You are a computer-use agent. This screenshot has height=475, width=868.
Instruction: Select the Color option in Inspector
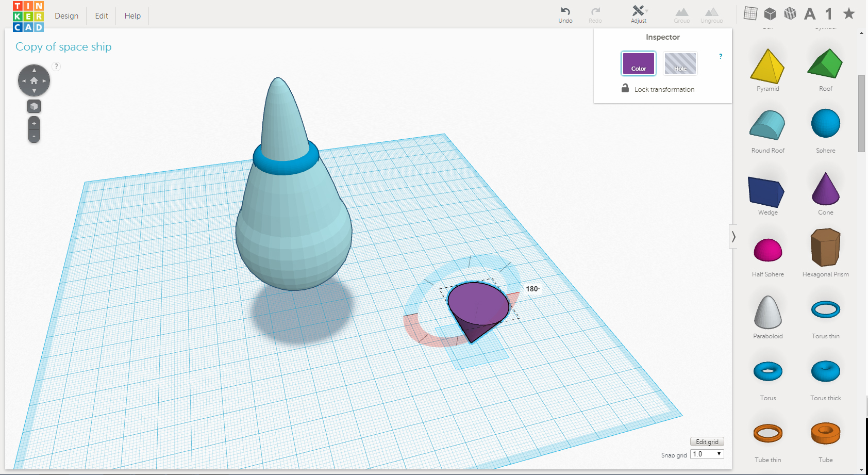click(639, 63)
